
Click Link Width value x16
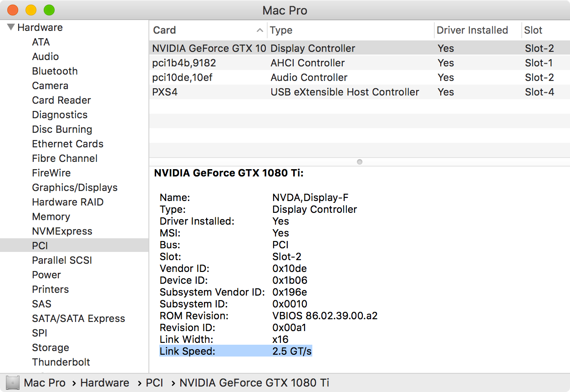[x=280, y=339]
